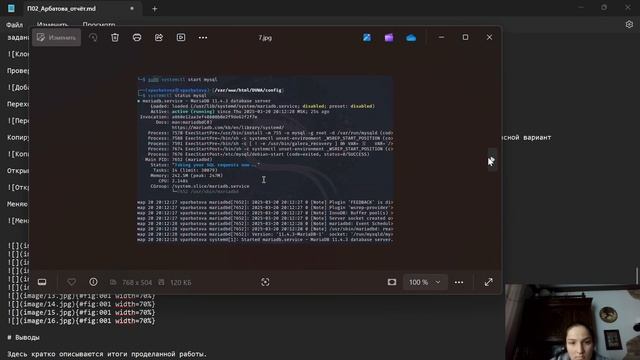
Task: Click the 7.jpg title in Photos
Action: tap(265, 38)
